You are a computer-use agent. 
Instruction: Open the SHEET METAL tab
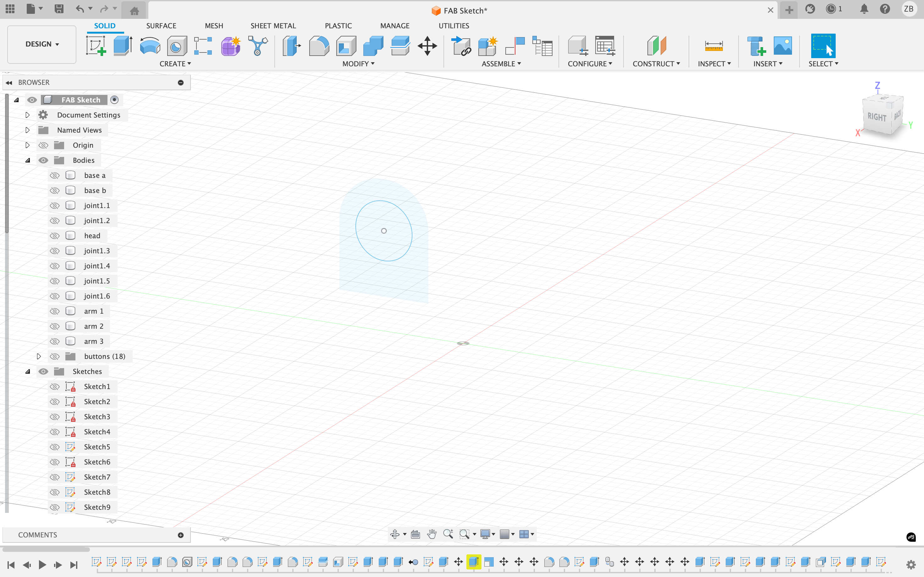273,25
